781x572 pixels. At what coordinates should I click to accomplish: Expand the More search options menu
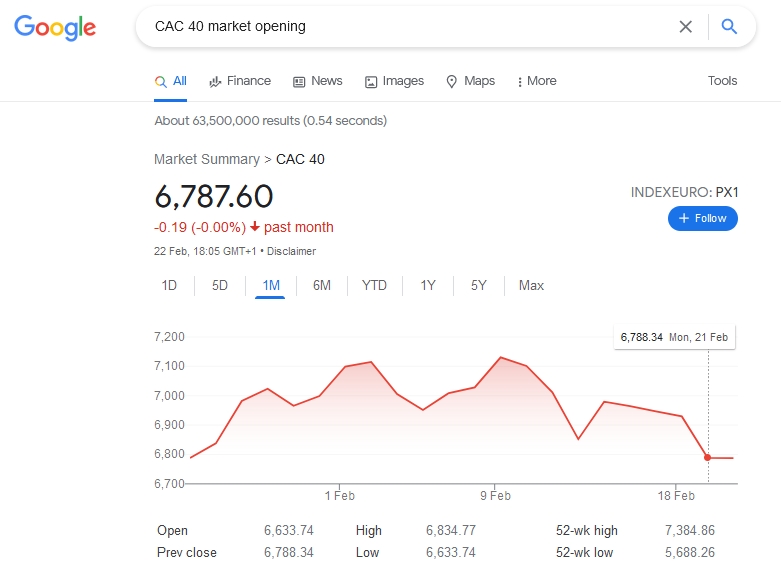537,81
